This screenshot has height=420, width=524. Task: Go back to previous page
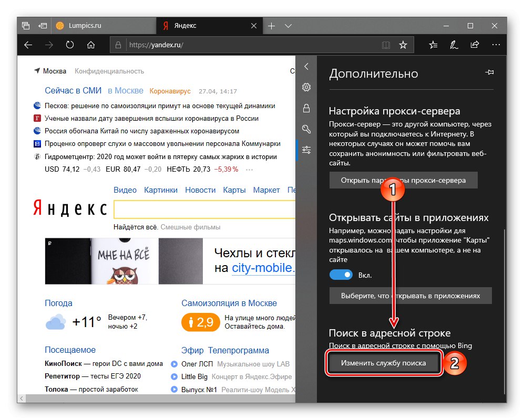pyautogui.click(x=28, y=45)
